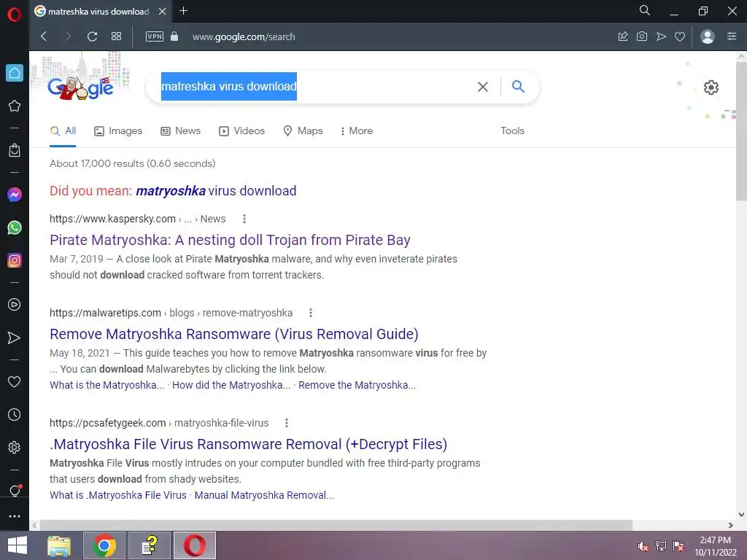Submit search with the magnifier button
747x560 pixels.
(x=518, y=86)
